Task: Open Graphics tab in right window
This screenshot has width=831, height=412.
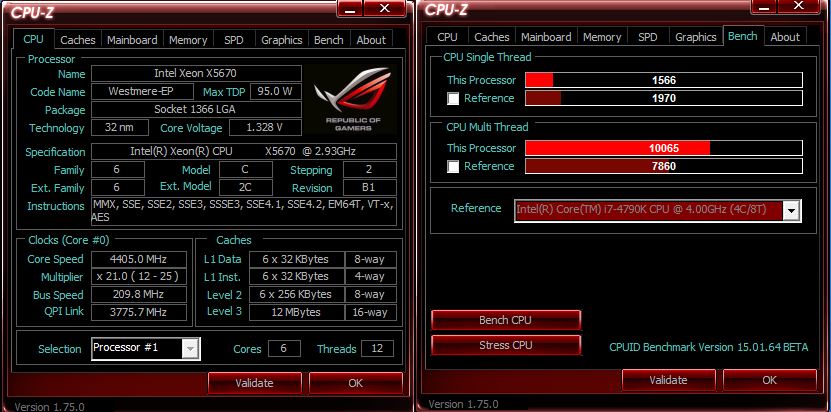Action: [696, 37]
